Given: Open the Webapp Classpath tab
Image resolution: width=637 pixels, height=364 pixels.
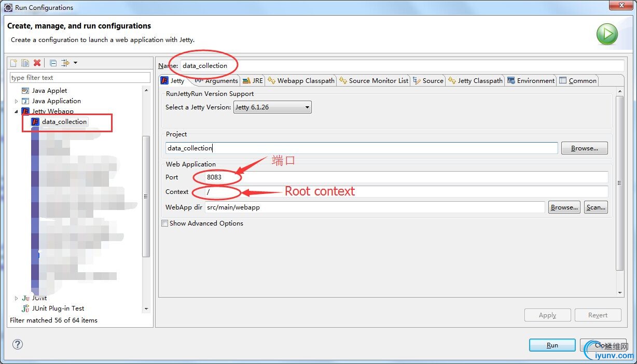Looking at the screenshot, I should coord(301,81).
